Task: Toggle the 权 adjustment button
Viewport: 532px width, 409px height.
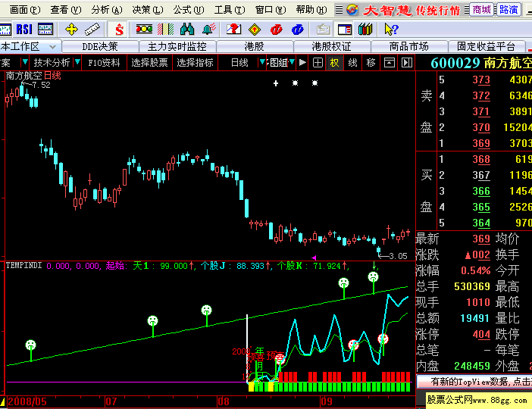Action: tap(334, 62)
